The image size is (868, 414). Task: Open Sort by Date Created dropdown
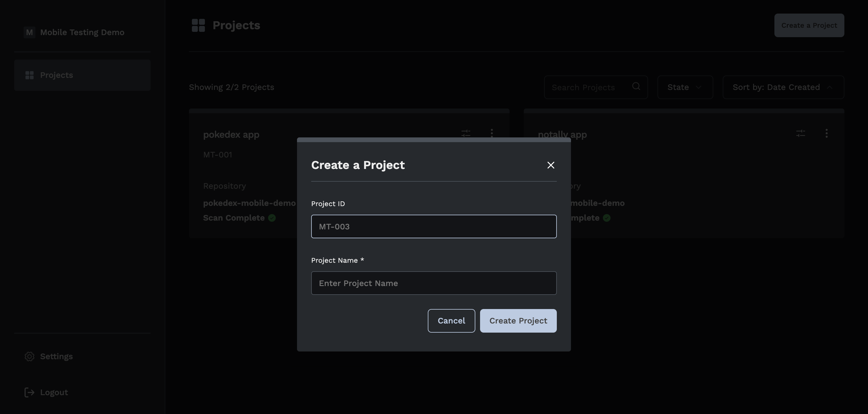[783, 87]
